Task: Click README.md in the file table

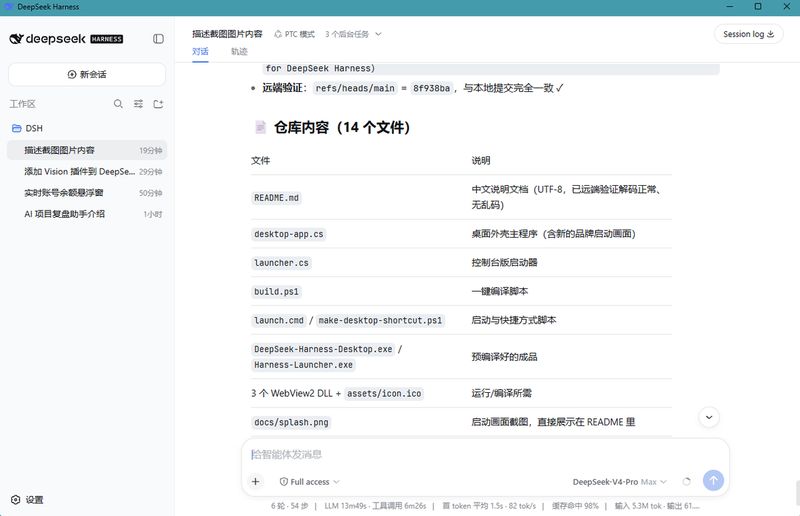Action: (276, 198)
